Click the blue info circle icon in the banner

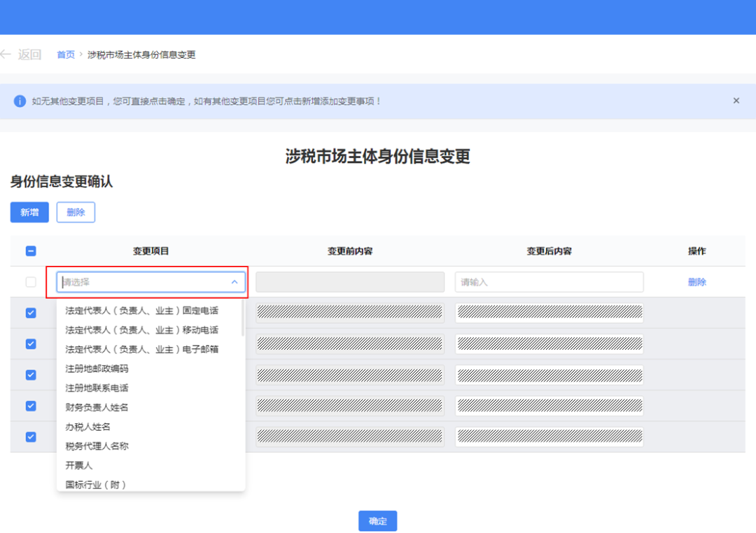20,101
